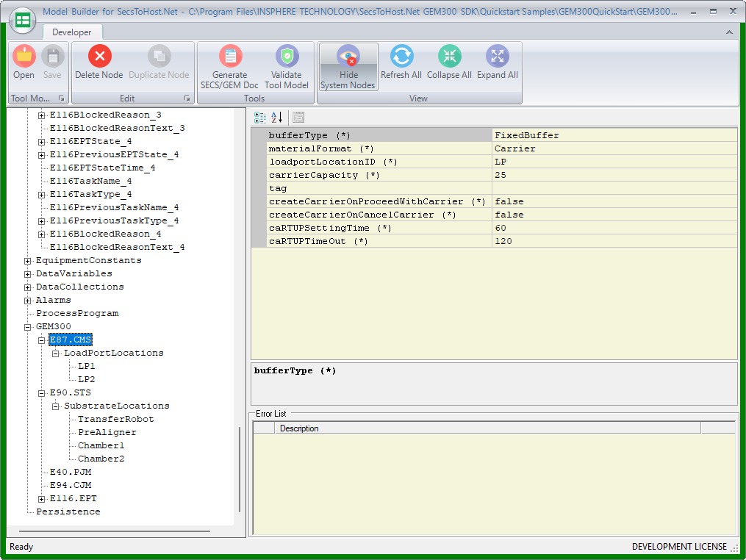Select the TransferRobot substrate location

click(115, 419)
